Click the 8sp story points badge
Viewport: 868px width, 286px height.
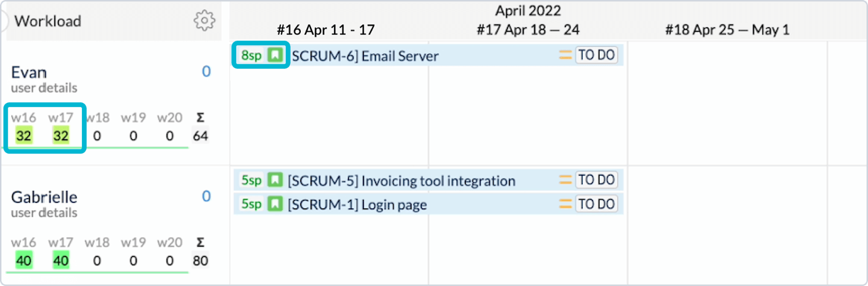coord(251,55)
